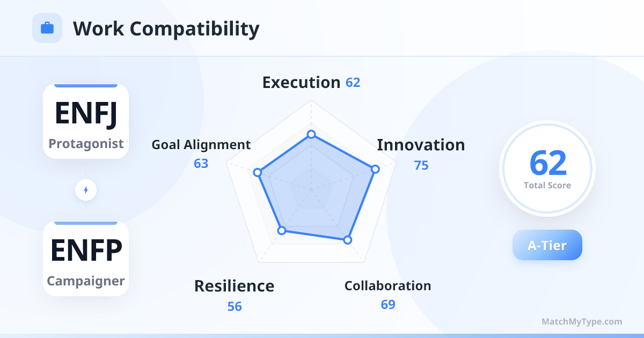644x338 pixels.
Task: Click the Work Compatibility heading
Action: click(166, 28)
